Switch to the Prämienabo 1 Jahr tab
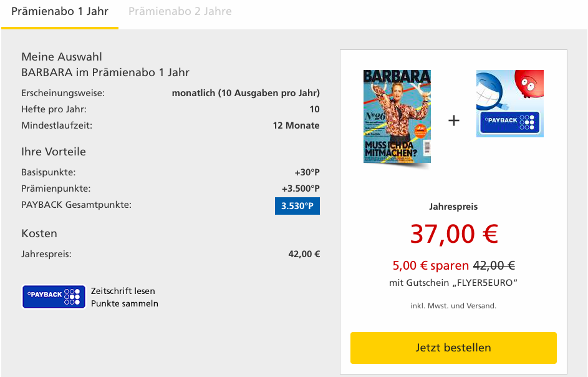This screenshot has height=377, width=588. tap(60, 12)
